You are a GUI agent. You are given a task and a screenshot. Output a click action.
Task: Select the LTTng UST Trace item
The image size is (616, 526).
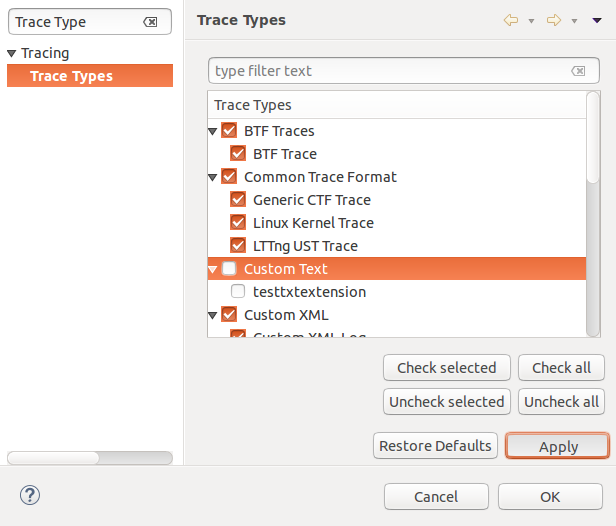tap(304, 246)
